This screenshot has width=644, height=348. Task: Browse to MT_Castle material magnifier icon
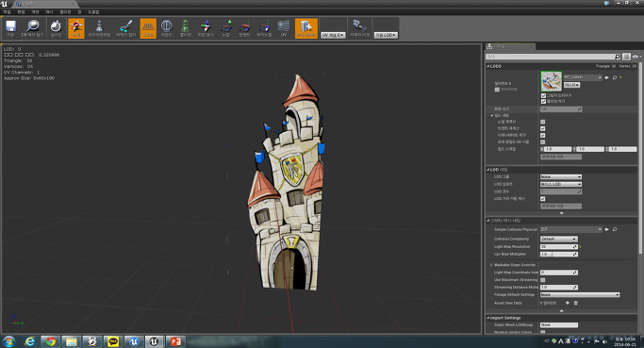[615, 77]
